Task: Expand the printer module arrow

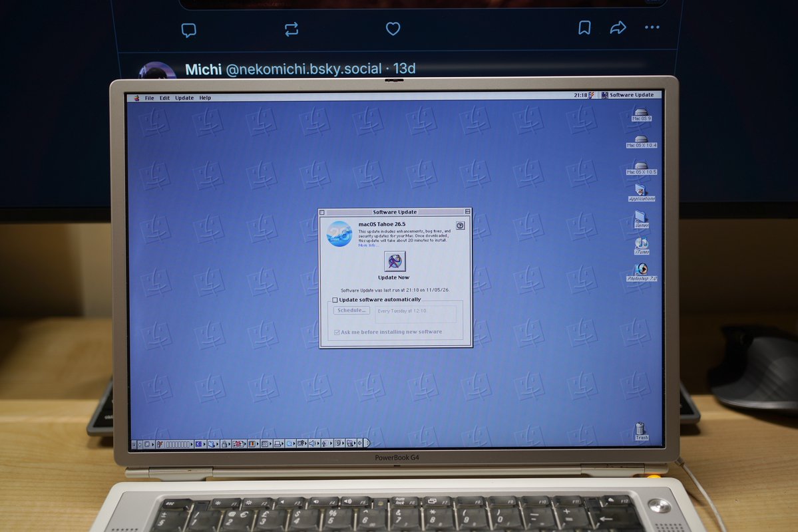Action: click(283, 444)
